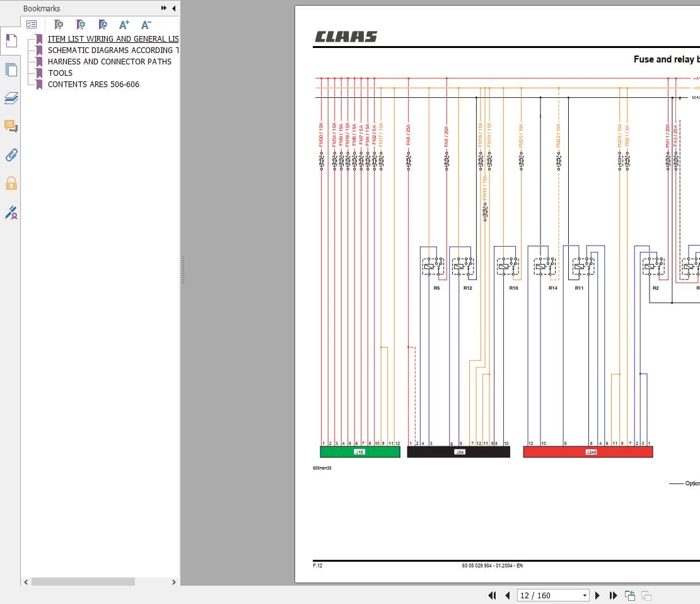Click the 'Fuse and relay' page heading
Image resolution: width=700 pixels, height=604 pixels.
666,59
